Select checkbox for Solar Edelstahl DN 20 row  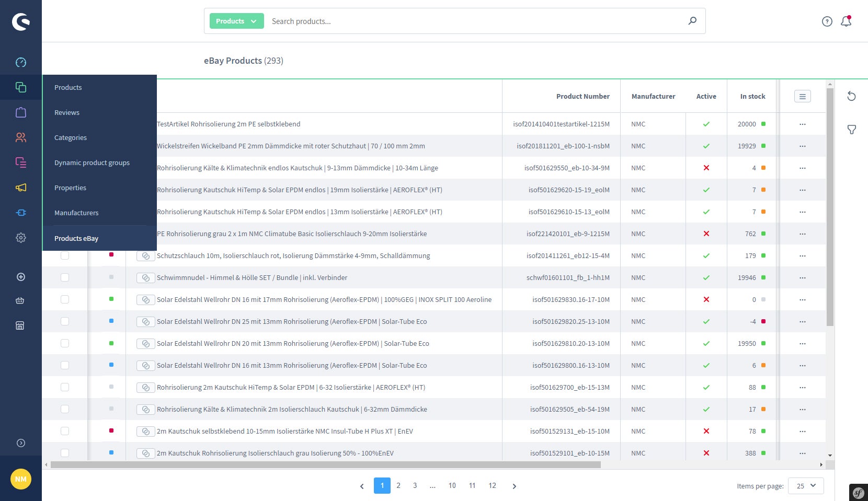coord(65,343)
